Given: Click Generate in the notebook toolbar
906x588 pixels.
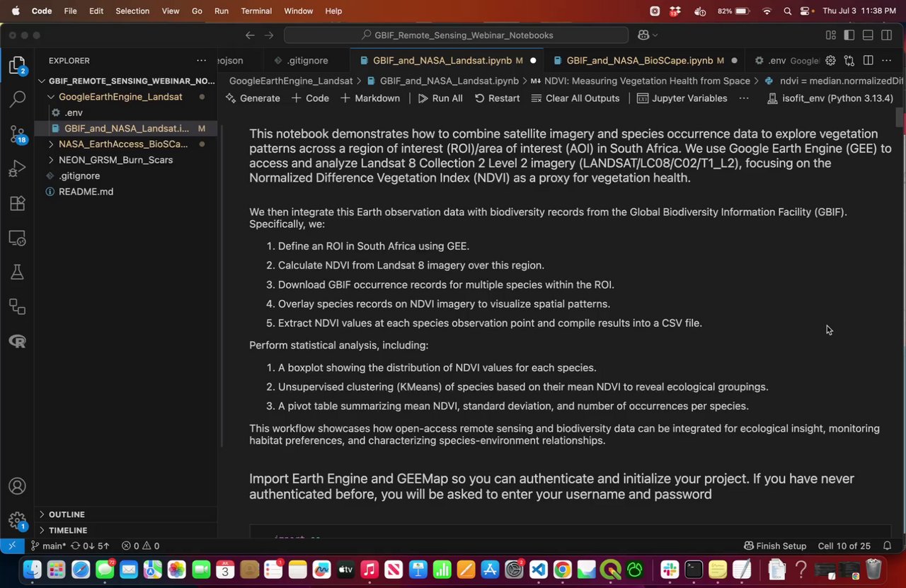Looking at the screenshot, I should [x=253, y=98].
